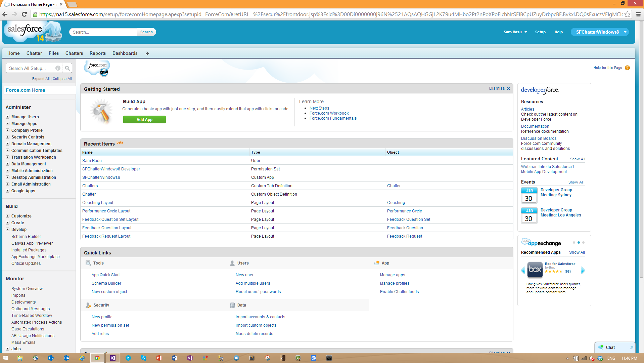
Task: Pop out the Chat widget
Action: [x=631, y=348]
